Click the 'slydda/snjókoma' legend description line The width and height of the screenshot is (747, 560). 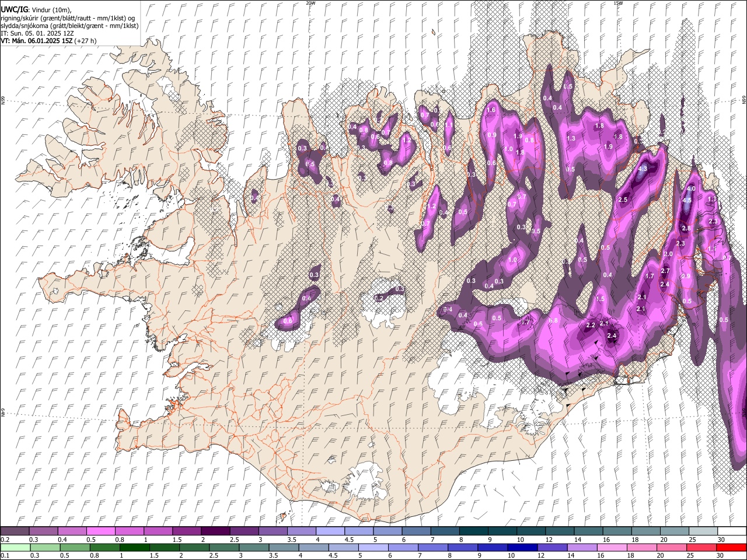click(69, 26)
